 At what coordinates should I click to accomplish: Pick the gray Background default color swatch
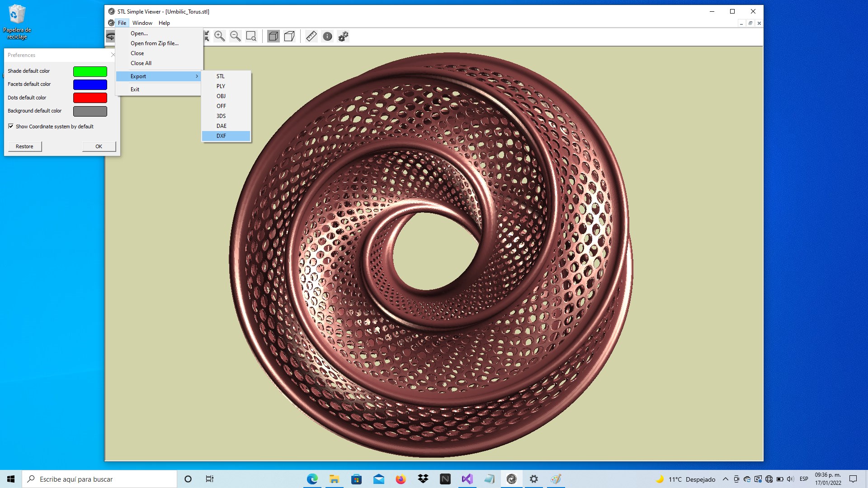pos(90,111)
